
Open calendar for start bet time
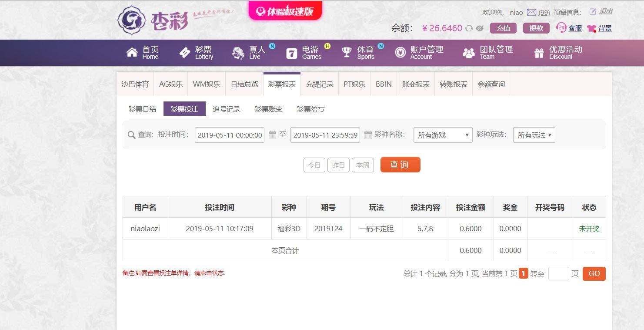[x=272, y=135]
